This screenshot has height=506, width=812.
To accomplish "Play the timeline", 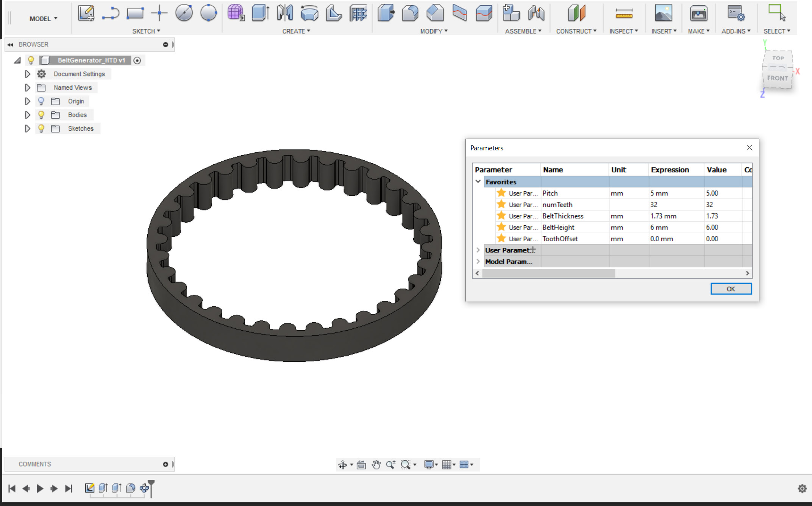I will 40,489.
